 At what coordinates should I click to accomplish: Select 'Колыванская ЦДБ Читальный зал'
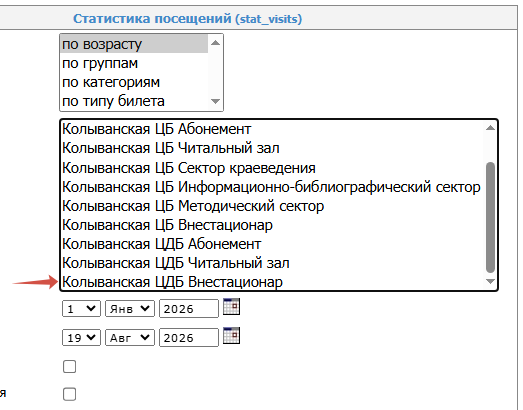[272, 263]
